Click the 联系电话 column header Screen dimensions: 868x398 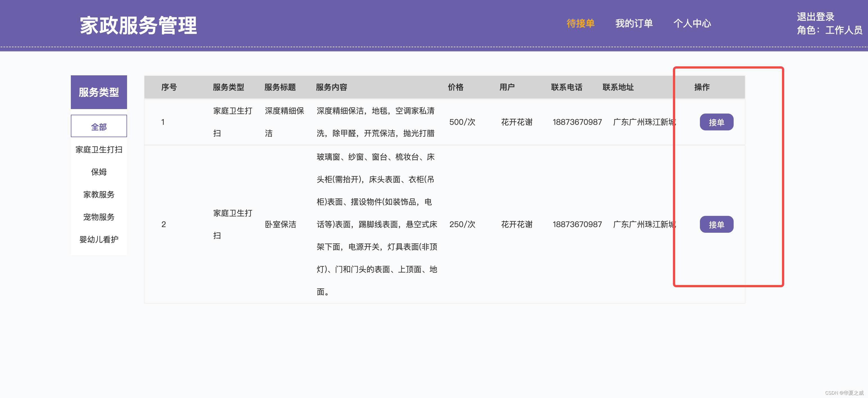click(x=566, y=87)
